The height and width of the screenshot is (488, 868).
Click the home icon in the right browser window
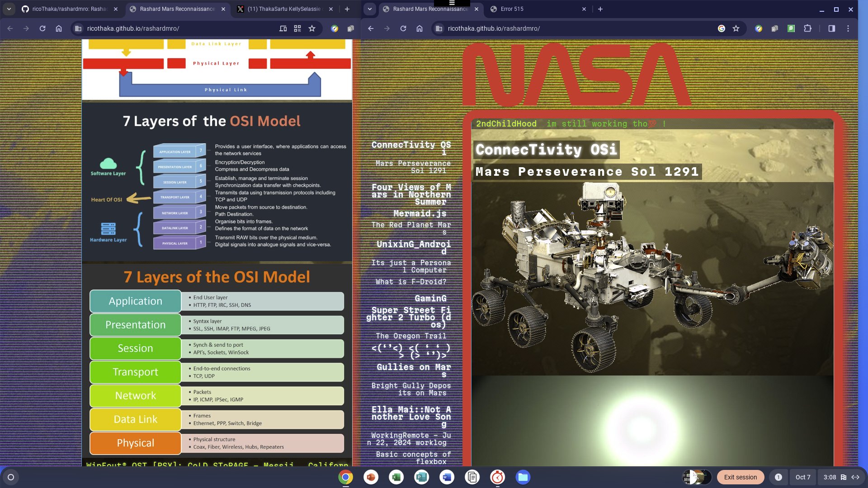420,28
